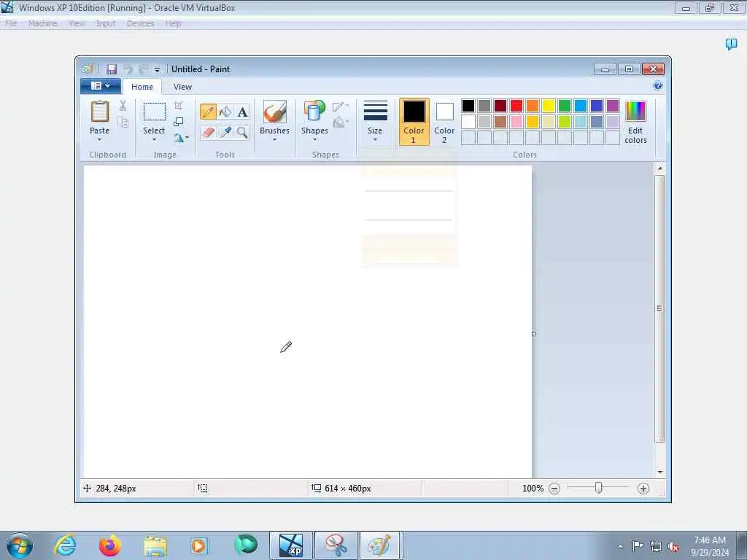Click the Action Center flag tray icon
The width and height of the screenshot is (747, 560).
(x=638, y=546)
